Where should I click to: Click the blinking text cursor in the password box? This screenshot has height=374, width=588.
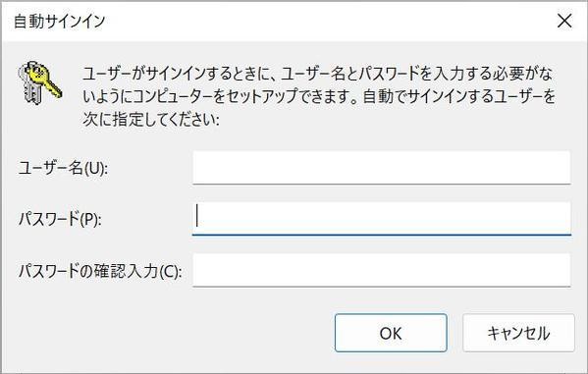click(197, 216)
